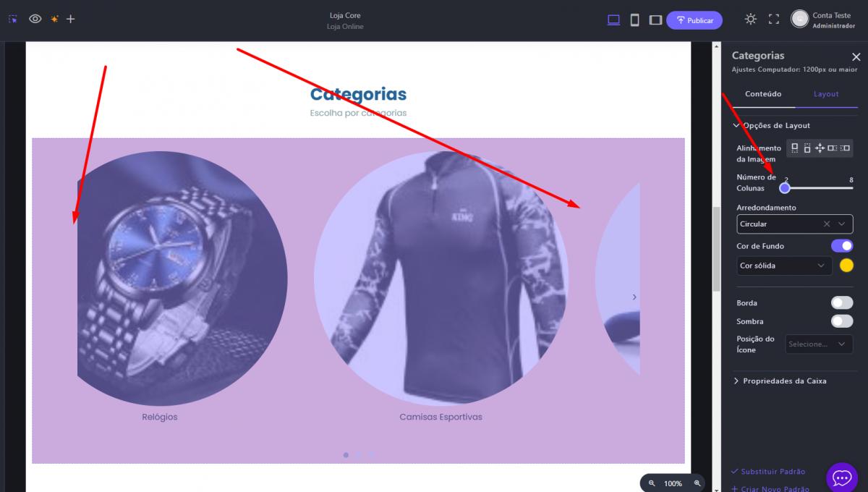Switch to the Conteúdo tab
This screenshot has height=492, width=868.
click(x=763, y=94)
